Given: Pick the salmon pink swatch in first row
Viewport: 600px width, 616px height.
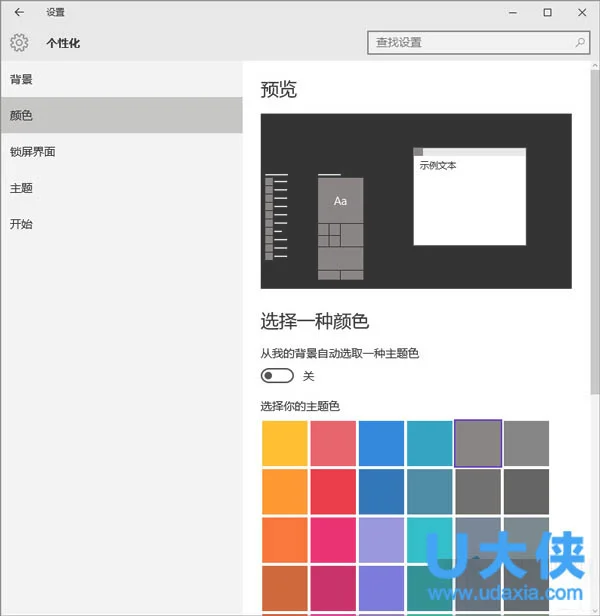Looking at the screenshot, I should tap(333, 443).
